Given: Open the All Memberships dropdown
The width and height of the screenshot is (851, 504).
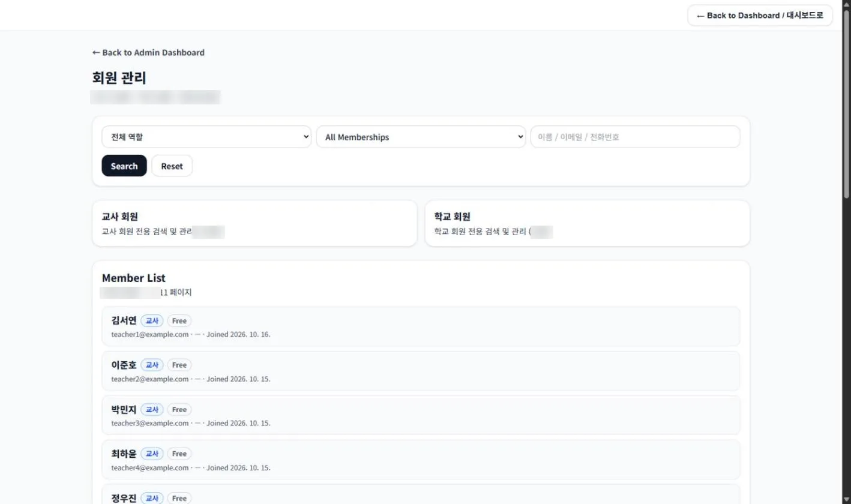Looking at the screenshot, I should pyautogui.click(x=421, y=137).
